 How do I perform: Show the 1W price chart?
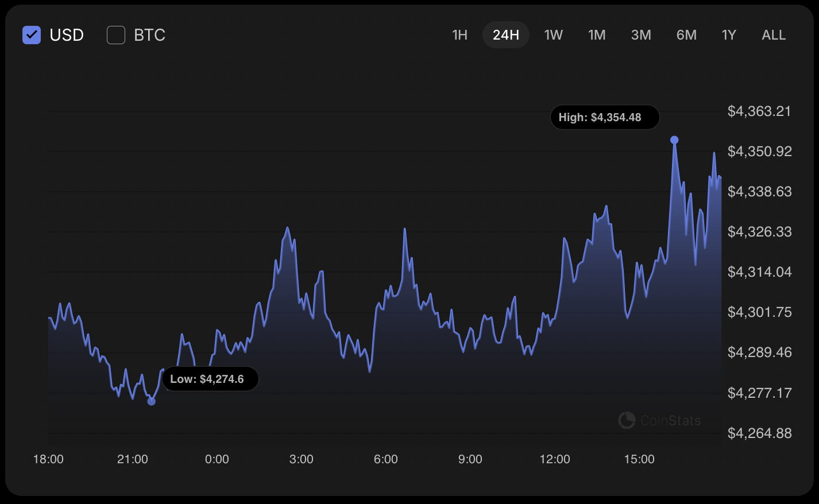coord(553,35)
